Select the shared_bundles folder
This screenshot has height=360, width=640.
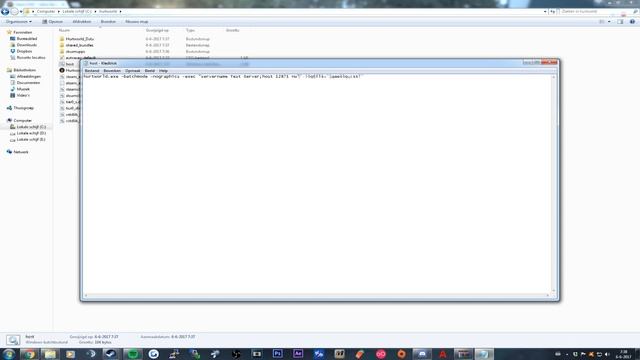pos(79,45)
